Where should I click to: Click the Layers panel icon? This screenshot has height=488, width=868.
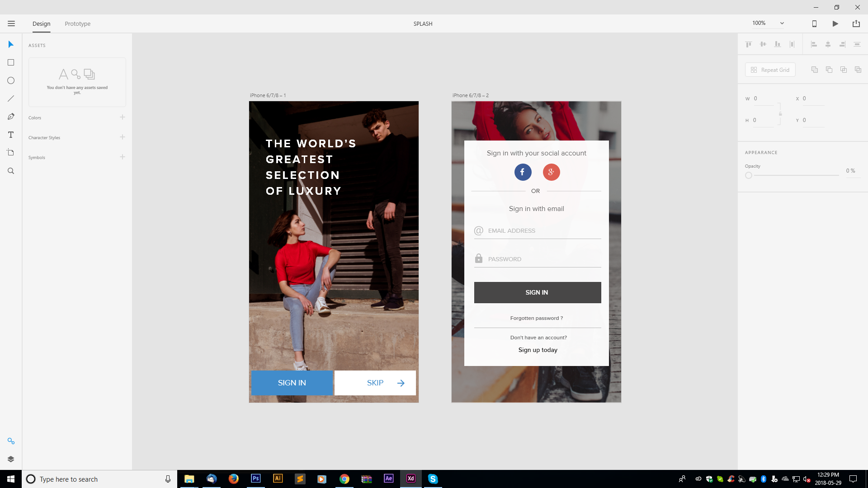point(11,459)
